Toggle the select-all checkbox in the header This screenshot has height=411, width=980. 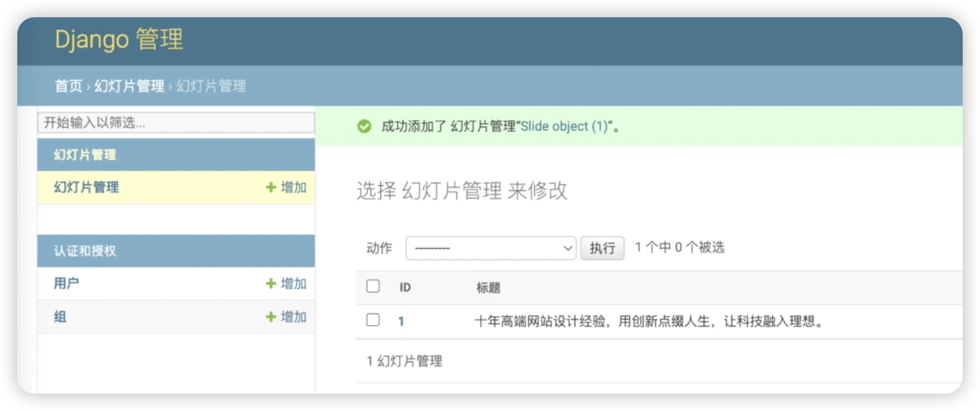pos(373,286)
